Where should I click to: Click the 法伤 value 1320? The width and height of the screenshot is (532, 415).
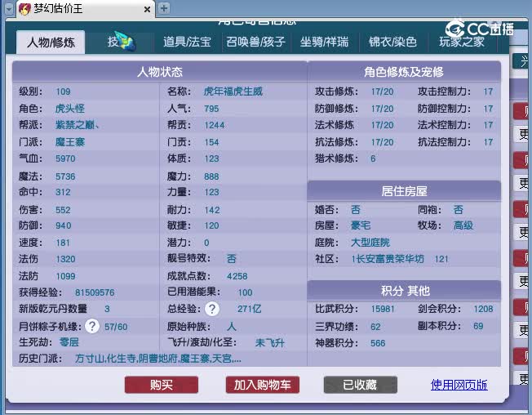(x=65, y=259)
